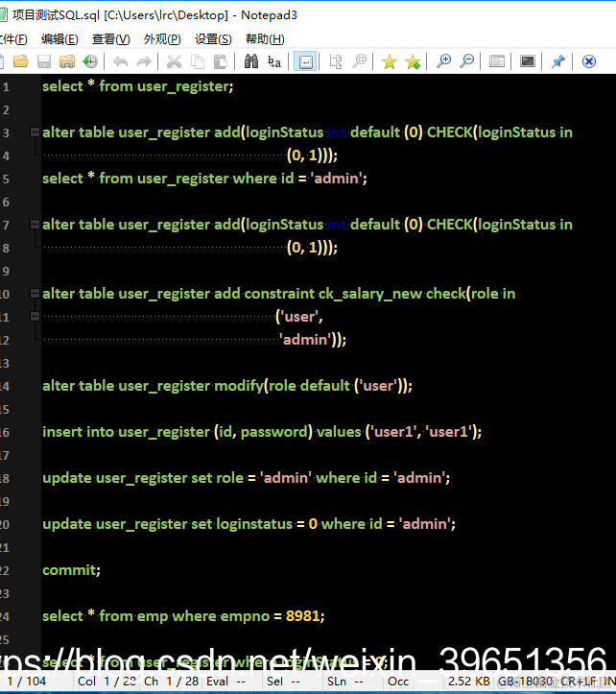The height and width of the screenshot is (694, 616).
Task: Collapse the fold marker on line 7
Action: pyautogui.click(x=35, y=224)
